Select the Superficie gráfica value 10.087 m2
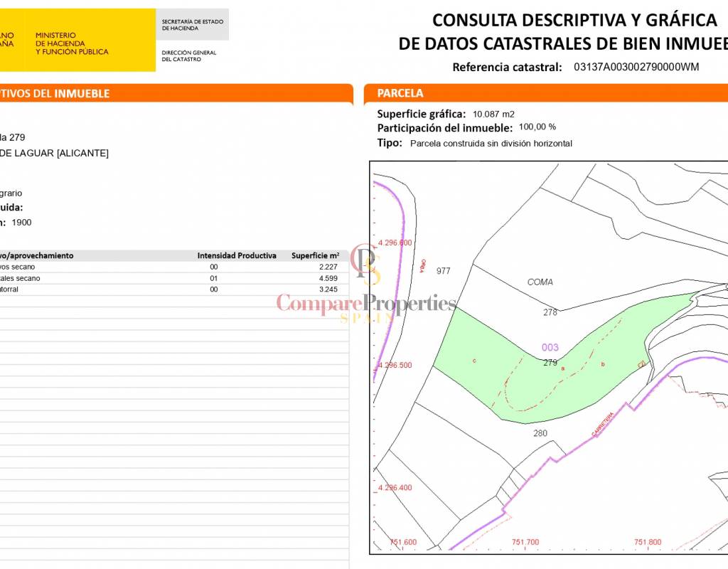 coord(493,114)
